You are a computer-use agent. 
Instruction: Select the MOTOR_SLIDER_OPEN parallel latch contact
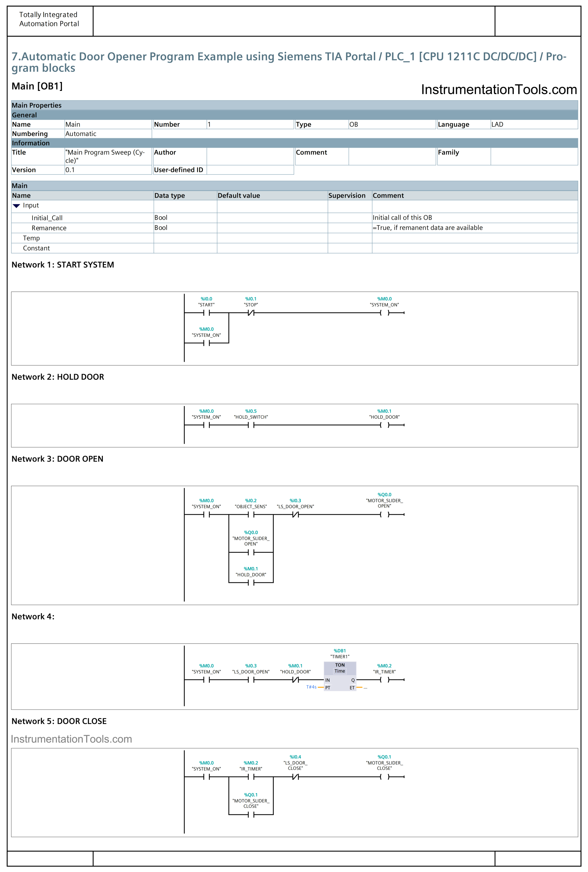tap(251, 552)
